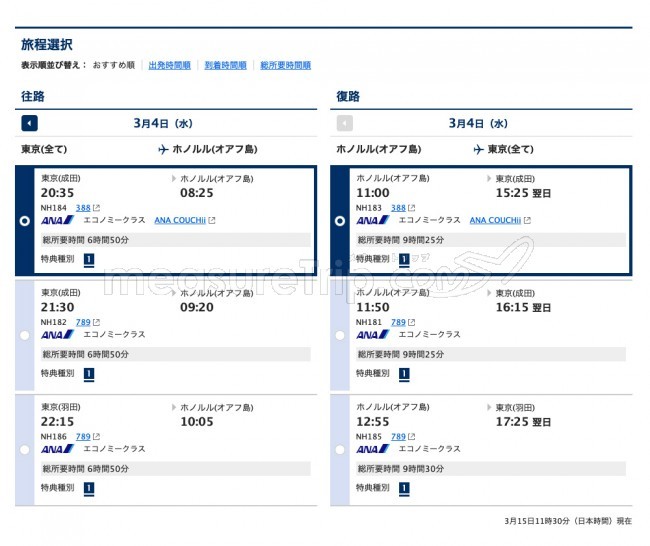
Task: Choose the 12:55 NH185 return flight
Action: click(x=340, y=450)
